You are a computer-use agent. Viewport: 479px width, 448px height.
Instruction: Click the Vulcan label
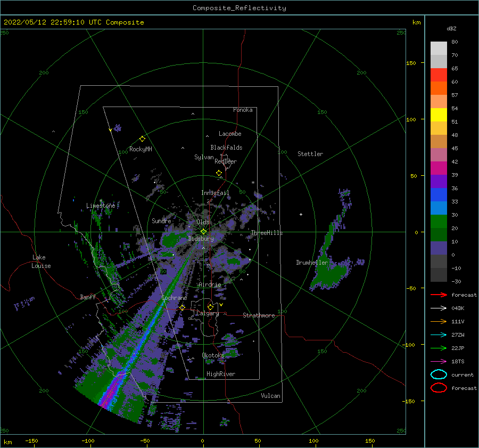(271, 396)
